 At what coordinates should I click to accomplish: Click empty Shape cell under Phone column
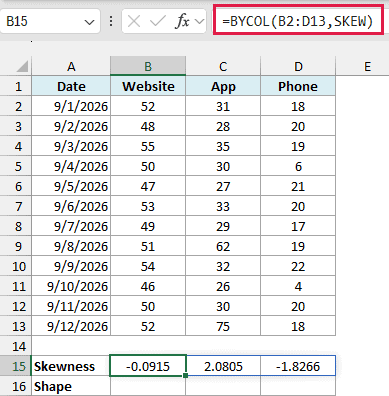click(298, 386)
